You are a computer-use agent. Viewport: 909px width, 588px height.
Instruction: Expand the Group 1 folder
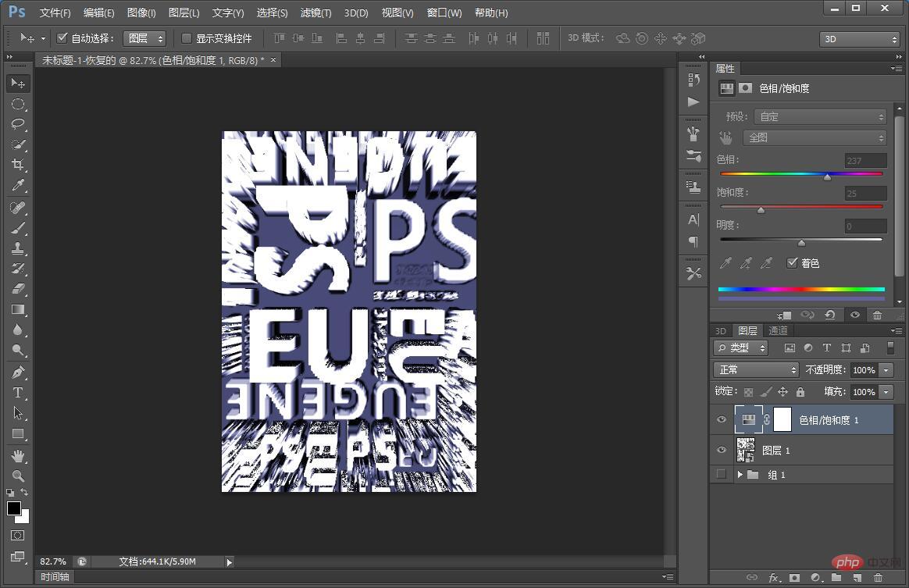click(740, 474)
